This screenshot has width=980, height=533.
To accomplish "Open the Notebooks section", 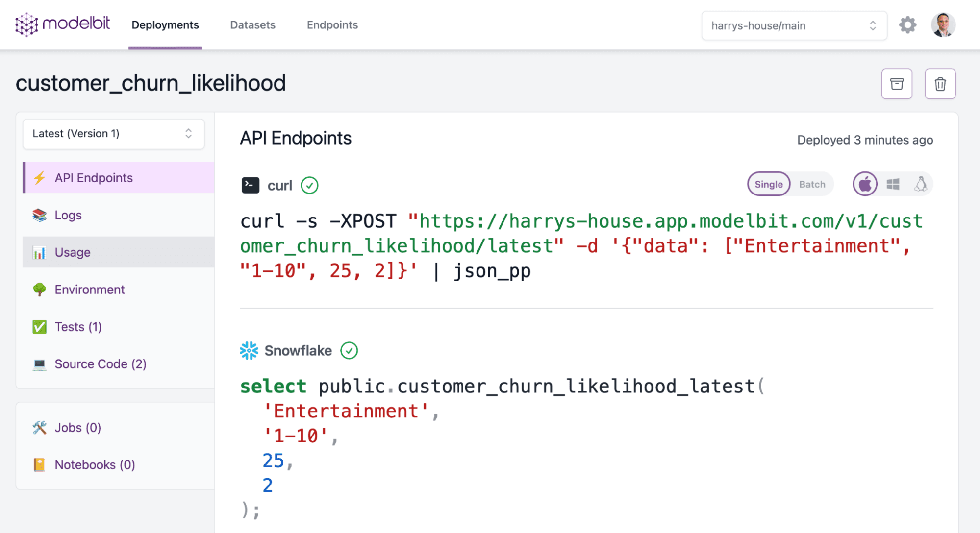I will tap(95, 464).
